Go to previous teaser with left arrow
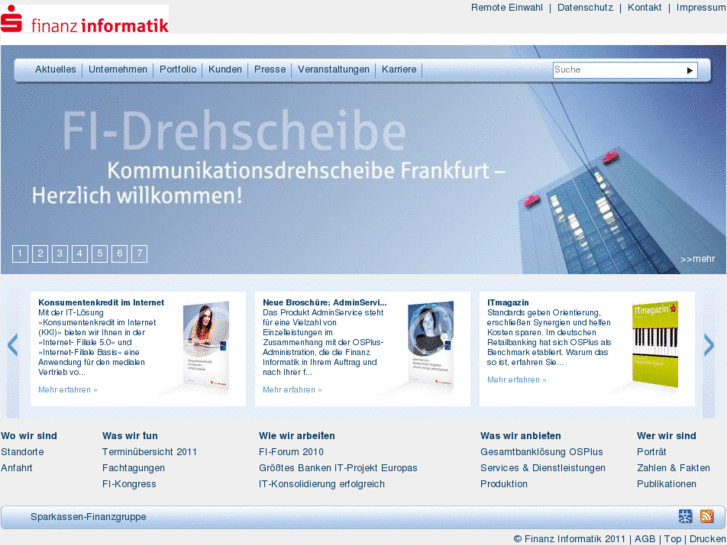 click(13, 345)
